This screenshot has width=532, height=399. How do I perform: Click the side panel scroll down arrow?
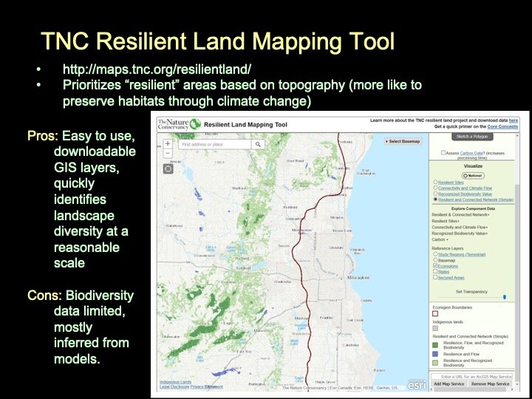(x=517, y=384)
